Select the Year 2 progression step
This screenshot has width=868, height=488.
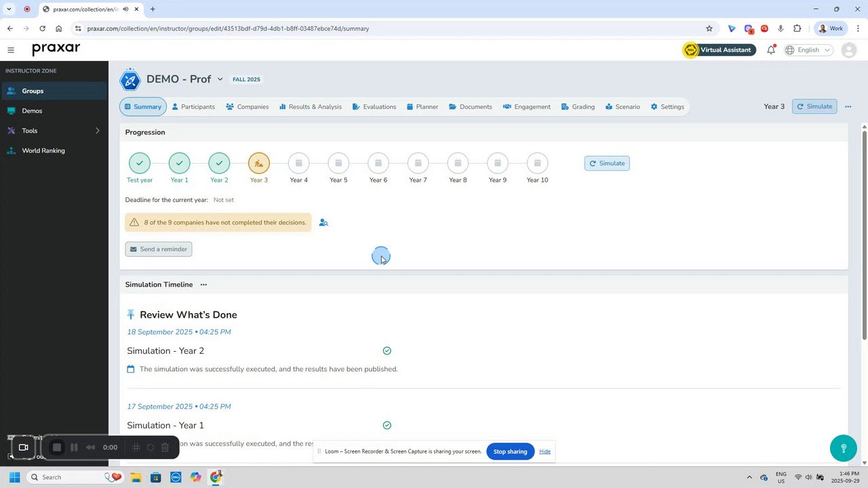click(219, 163)
